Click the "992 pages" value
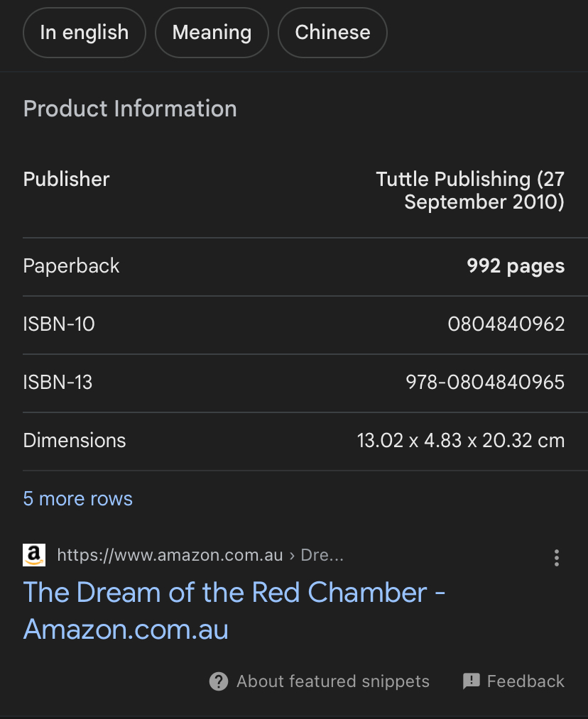This screenshot has width=588, height=719. click(x=516, y=266)
